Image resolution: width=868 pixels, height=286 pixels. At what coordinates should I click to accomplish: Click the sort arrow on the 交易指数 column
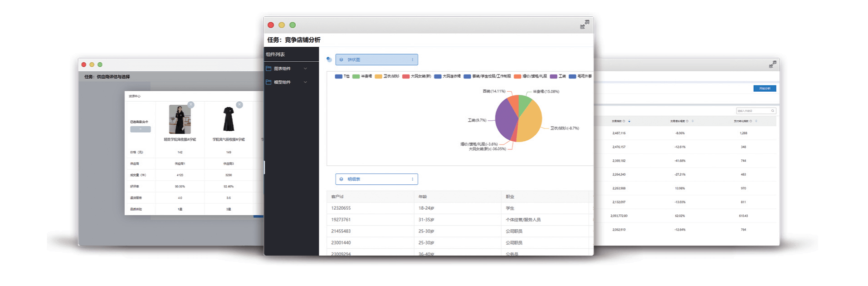(629, 121)
